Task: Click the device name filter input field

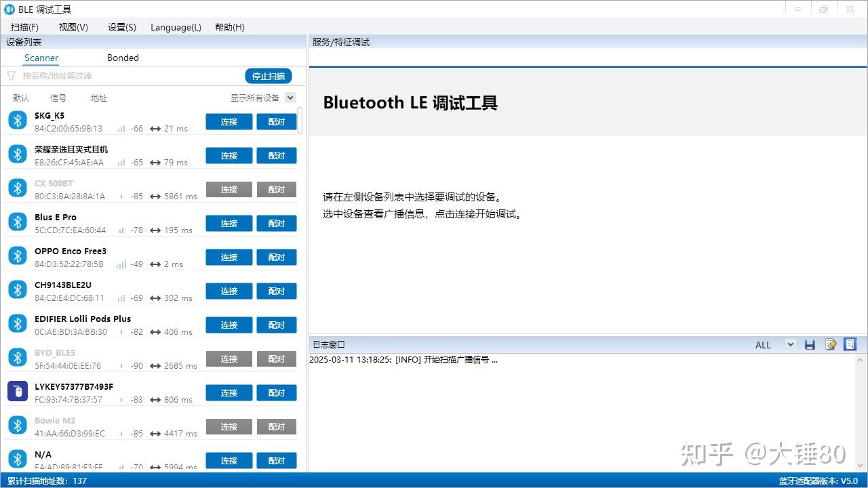Action: click(131, 76)
